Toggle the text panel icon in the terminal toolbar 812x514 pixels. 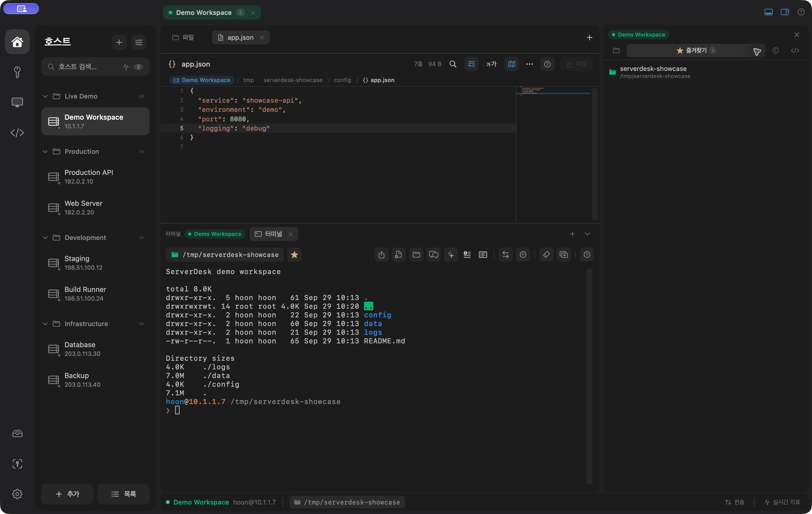click(483, 255)
